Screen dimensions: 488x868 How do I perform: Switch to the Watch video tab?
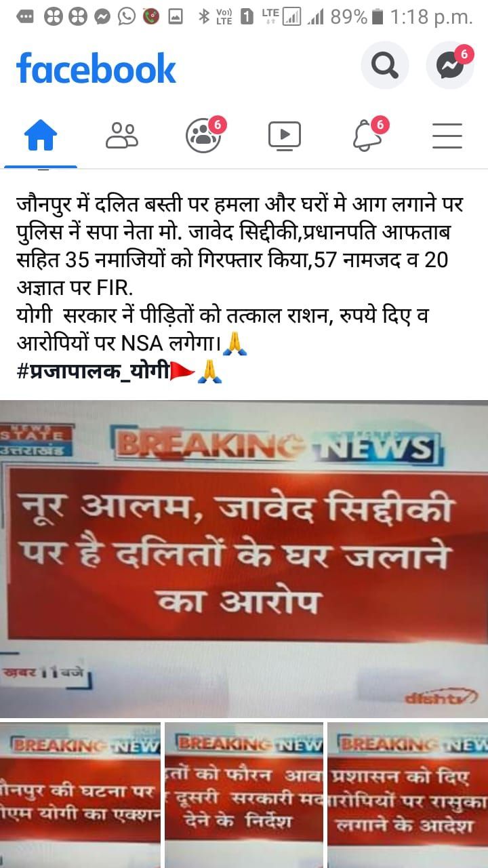click(285, 136)
